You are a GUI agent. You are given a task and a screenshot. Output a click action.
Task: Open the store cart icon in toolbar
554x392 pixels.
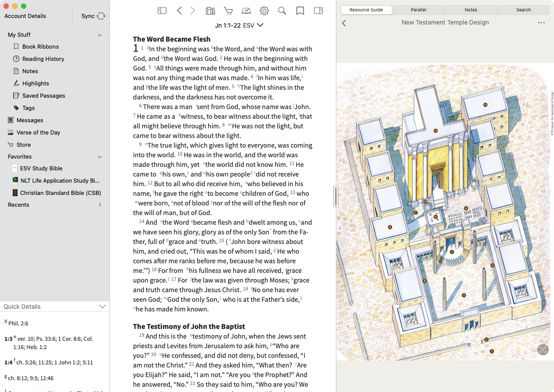tap(228, 11)
